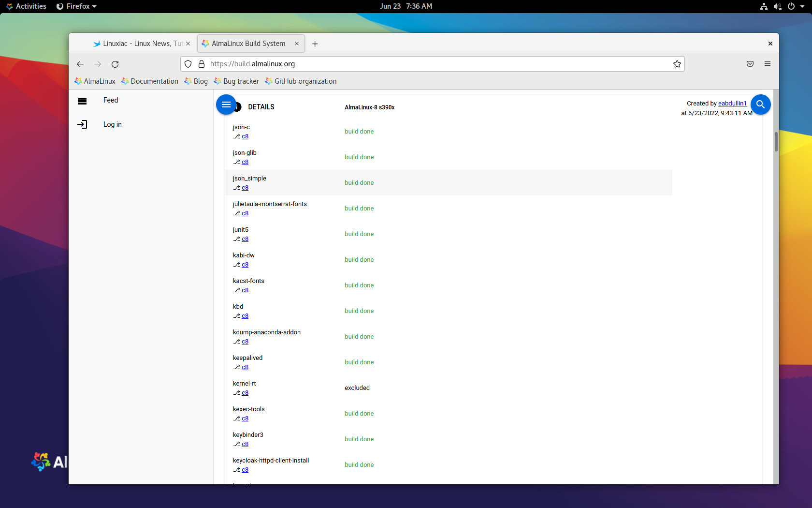Image resolution: width=812 pixels, height=508 pixels.
Task: Open the Bug tracker bookmark
Action: point(236,81)
